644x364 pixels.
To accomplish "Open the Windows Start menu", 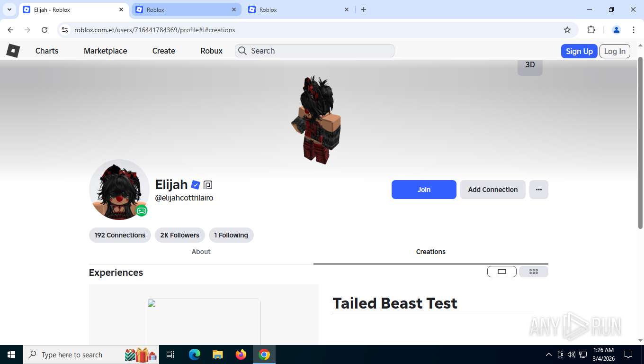I will (x=11, y=355).
